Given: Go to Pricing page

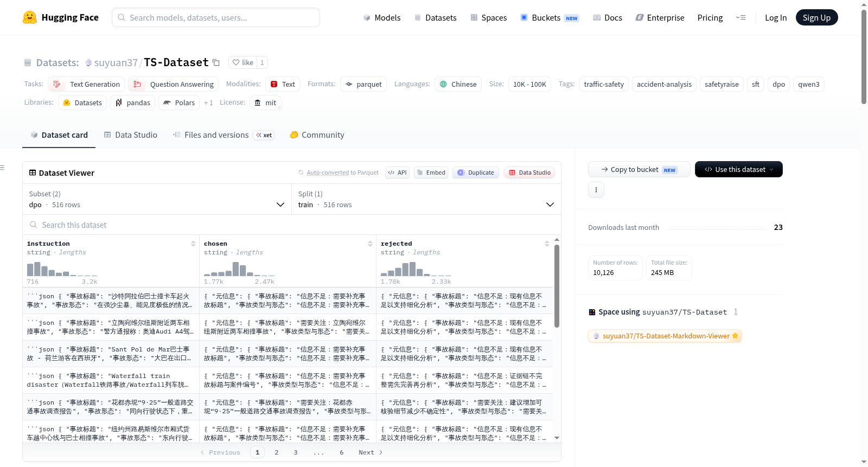Looking at the screenshot, I should (710, 17).
